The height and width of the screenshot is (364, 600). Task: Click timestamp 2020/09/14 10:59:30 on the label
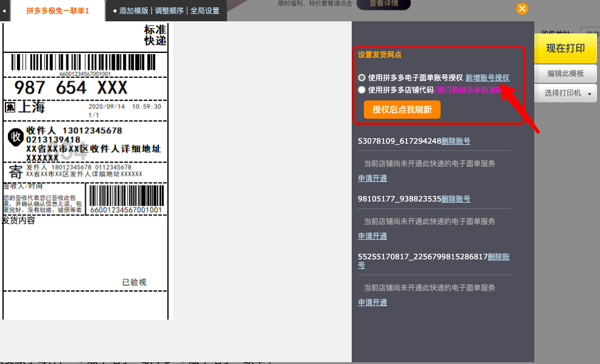[125, 107]
